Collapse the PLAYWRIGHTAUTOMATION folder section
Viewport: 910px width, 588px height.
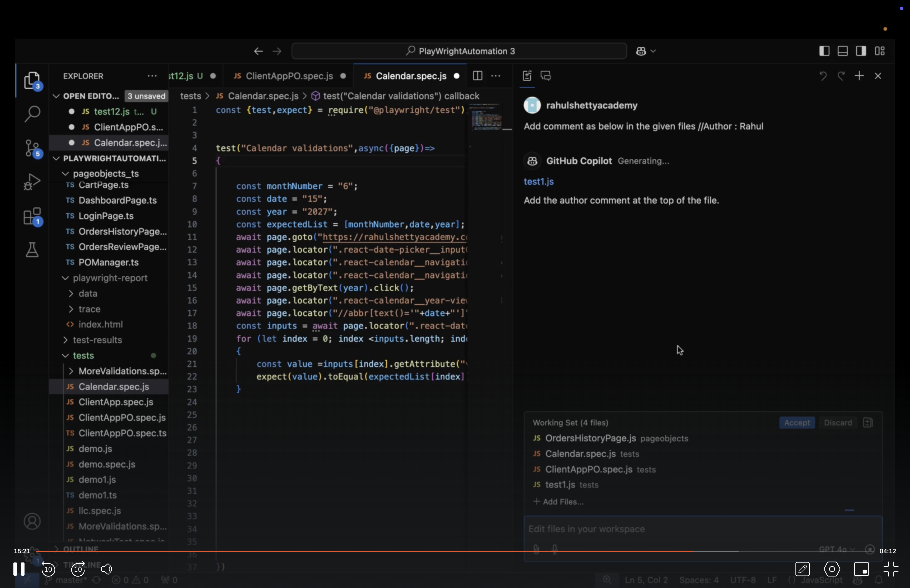(56, 158)
